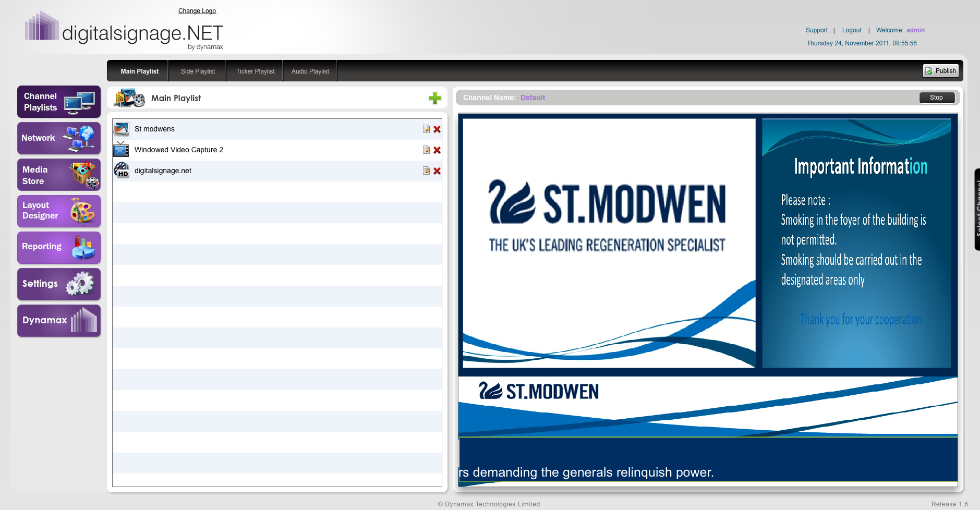This screenshot has height=510, width=980.
Task: Click the Publish button
Action: [x=941, y=71]
